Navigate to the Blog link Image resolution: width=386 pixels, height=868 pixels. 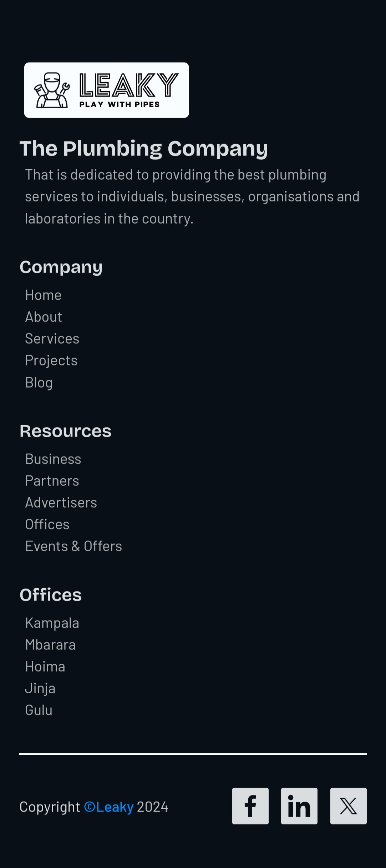(x=39, y=382)
